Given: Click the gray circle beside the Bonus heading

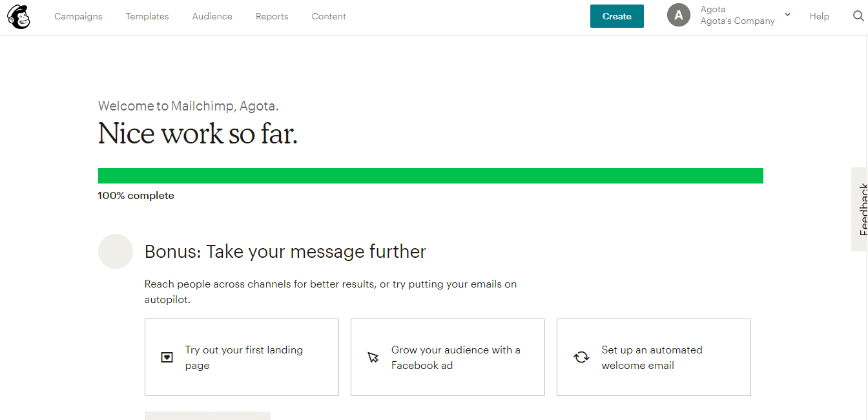Looking at the screenshot, I should 115,251.
